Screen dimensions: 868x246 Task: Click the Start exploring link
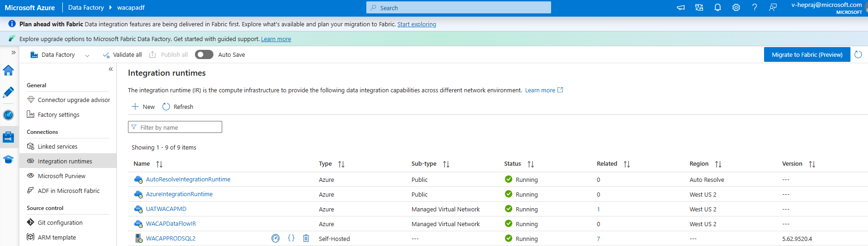417,24
